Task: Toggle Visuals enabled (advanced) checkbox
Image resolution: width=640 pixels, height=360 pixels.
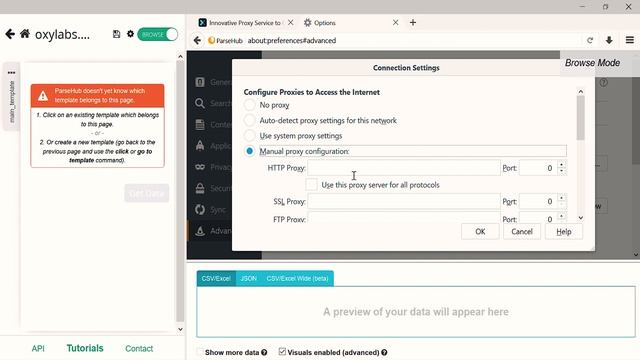Action: click(282, 351)
